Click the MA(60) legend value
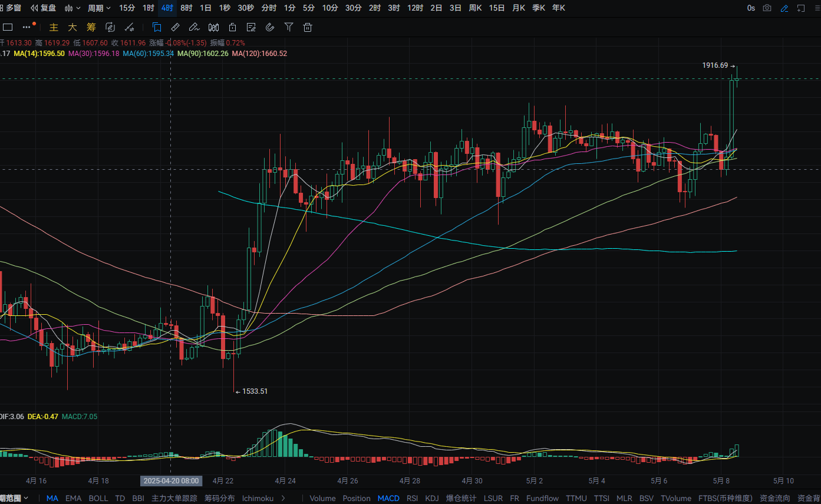This screenshot has width=821, height=504. 148,53
